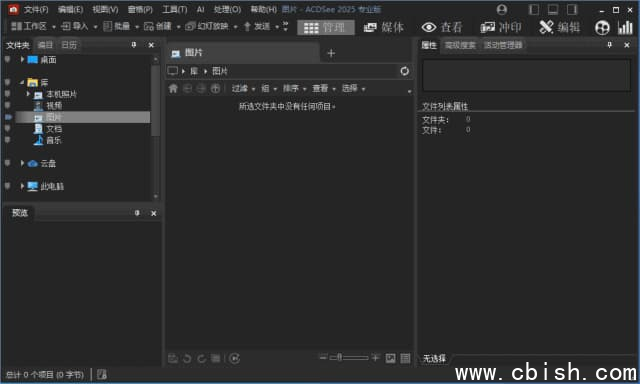Refresh the folder path bar

(x=404, y=71)
